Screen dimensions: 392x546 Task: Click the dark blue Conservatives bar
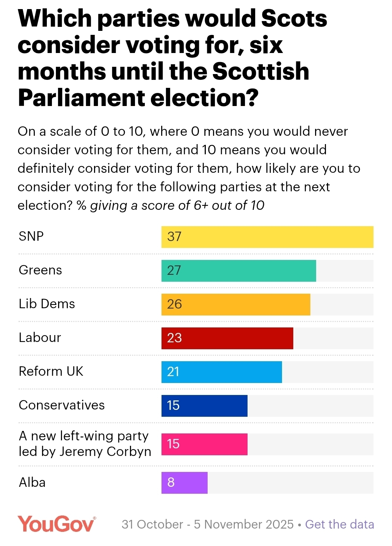click(x=204, y=406)
